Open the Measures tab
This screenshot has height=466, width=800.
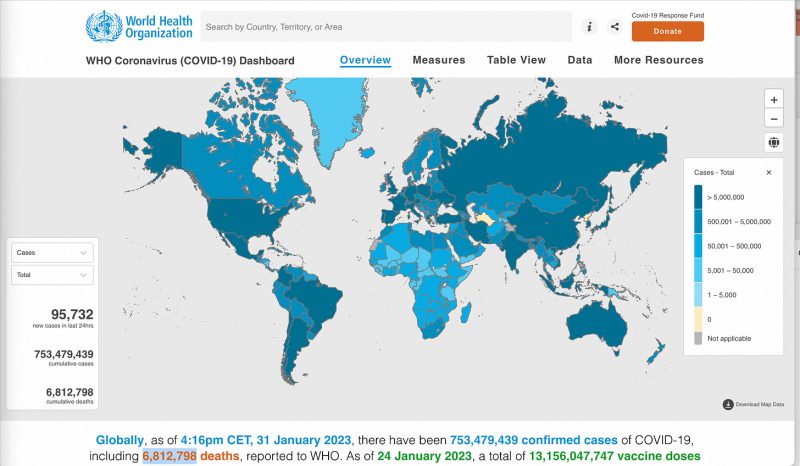(438, 60)
